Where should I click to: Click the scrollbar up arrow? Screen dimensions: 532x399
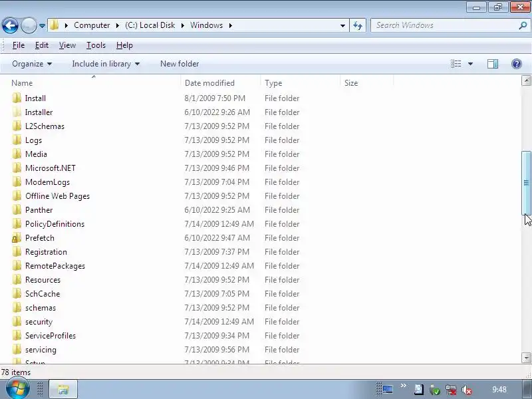point(526,80)
